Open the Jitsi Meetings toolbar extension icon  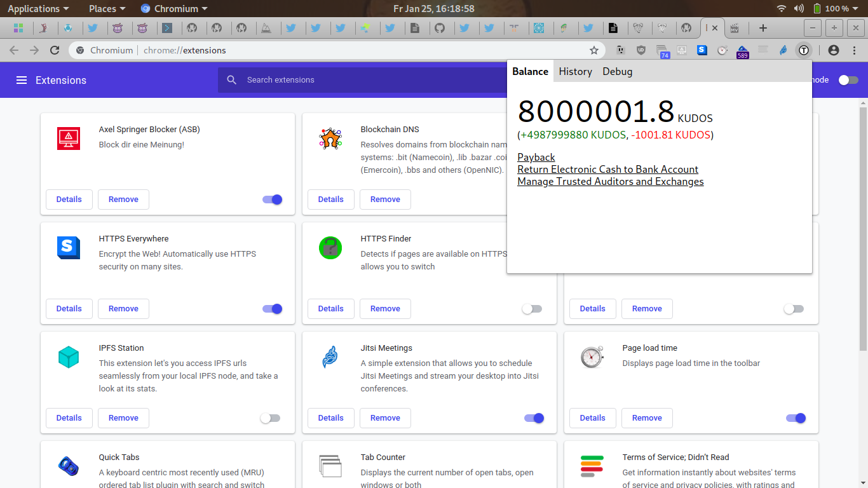pyautogui.click(x=783, y=50)
